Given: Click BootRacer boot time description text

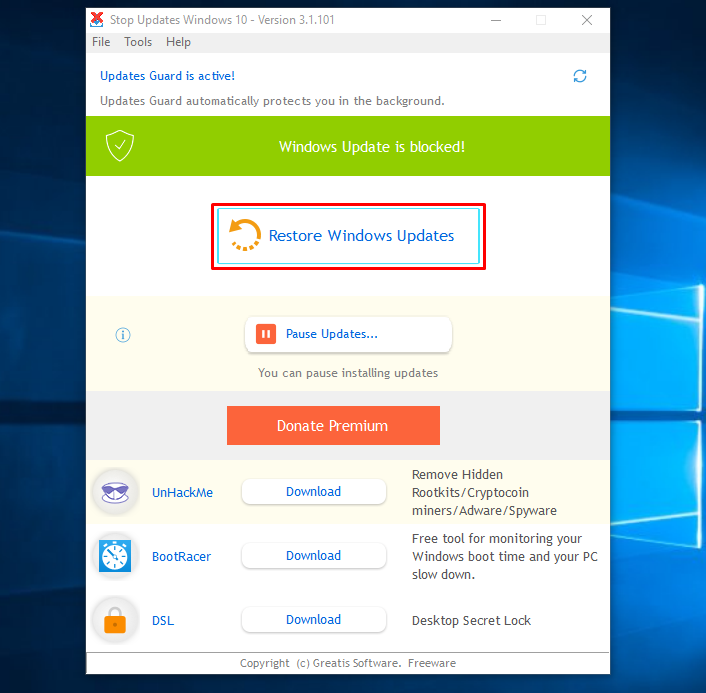Looking at the screenshot, I should coord(505,557).
